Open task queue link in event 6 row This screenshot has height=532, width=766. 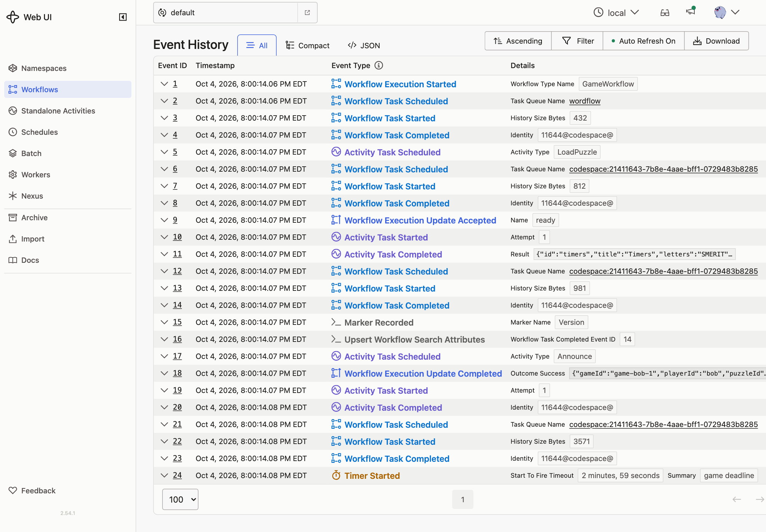tap(664, 169)
